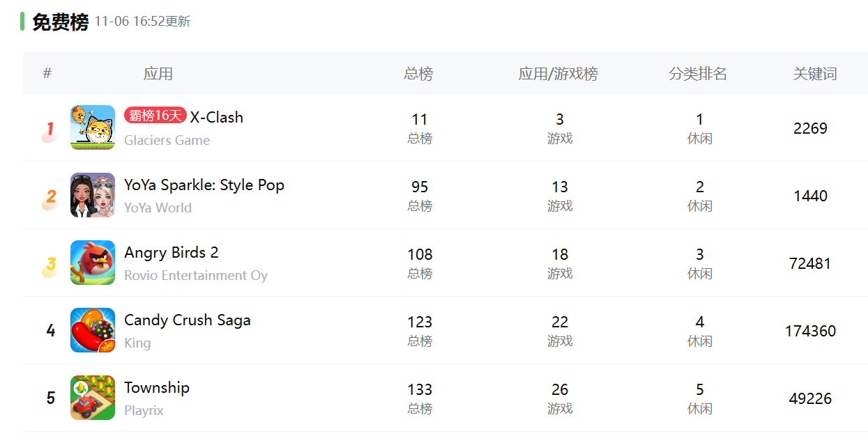
Task: Click the Angry Birds 2 title
Action: (x=172, y=252)
